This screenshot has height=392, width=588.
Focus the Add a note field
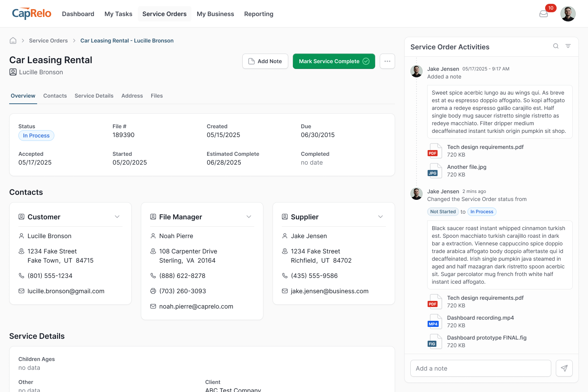pos(480,368)
